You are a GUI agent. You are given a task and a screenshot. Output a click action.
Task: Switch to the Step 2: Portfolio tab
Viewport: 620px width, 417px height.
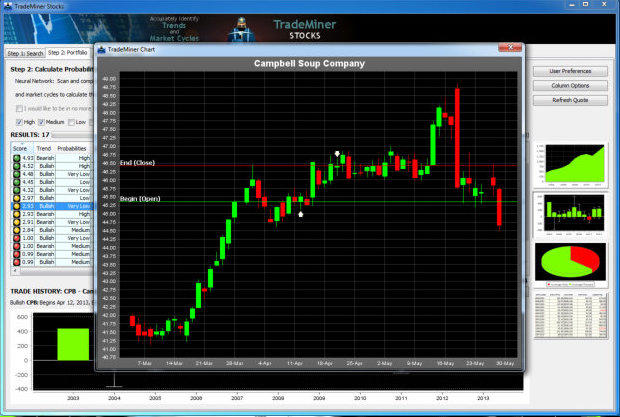(67, 53)
